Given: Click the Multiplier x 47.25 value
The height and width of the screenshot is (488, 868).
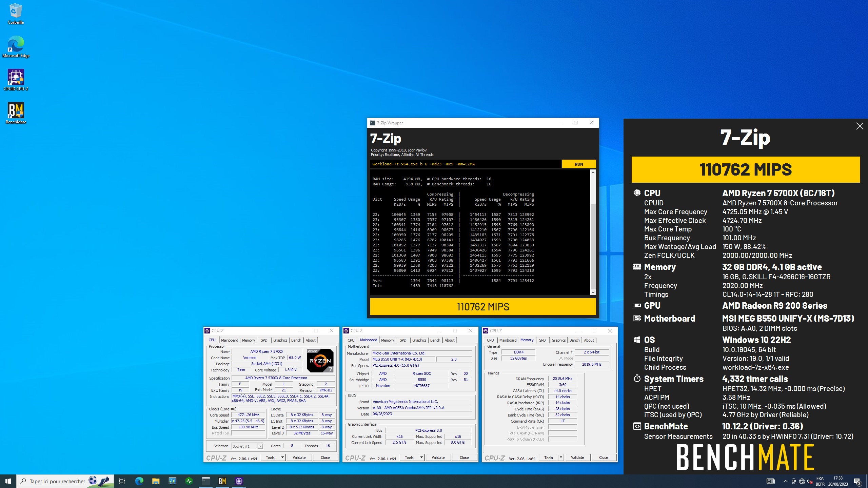Looking at the screenshot, I should [x=248, y=421].
